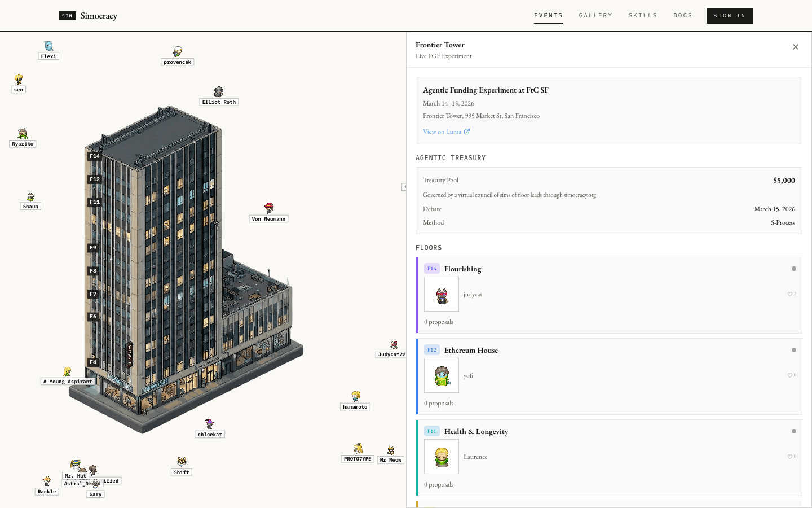Select the Shaun sim avatar
This screenshot has height=508, width=812.
pyautogui.click(x=30, y=197)
